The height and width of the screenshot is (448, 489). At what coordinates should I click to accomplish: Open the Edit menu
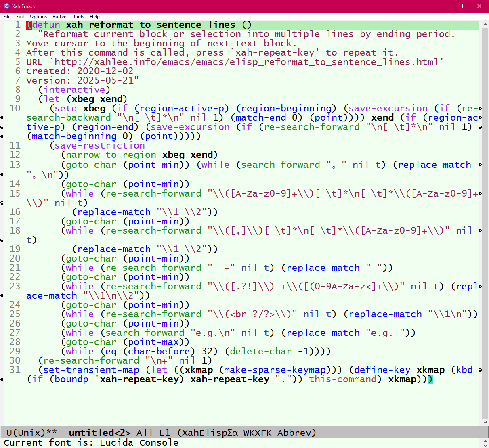(x=20, y=17)
